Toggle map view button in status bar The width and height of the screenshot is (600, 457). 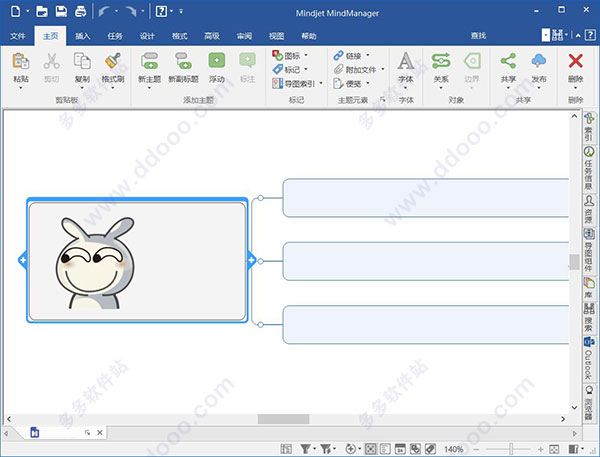pyautogui.click(x=370, y=449)
